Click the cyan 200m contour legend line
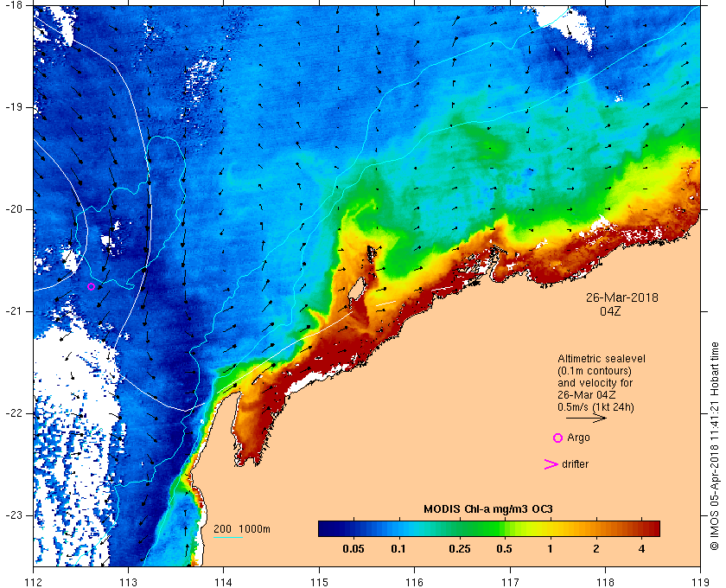 [x=228, y=538]
